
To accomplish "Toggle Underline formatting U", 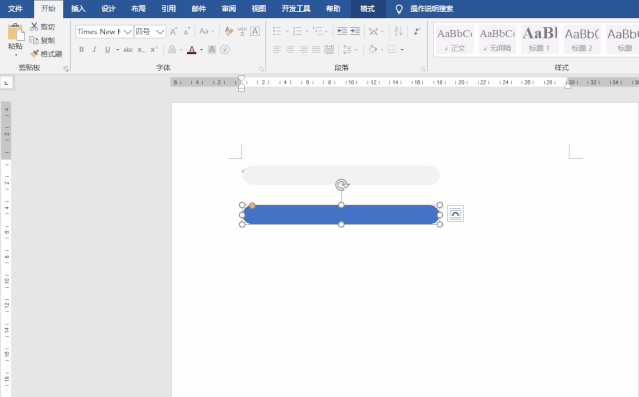I will pos(108,50).
